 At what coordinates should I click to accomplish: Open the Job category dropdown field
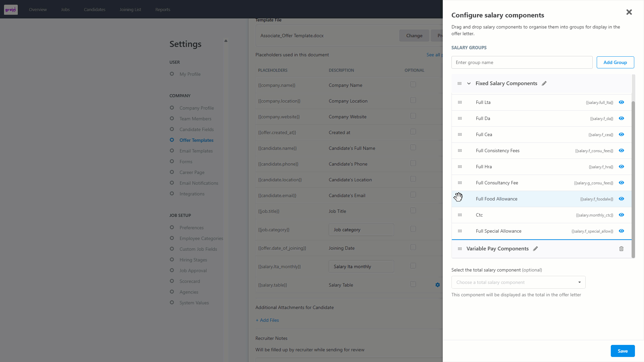pos(361,230)
